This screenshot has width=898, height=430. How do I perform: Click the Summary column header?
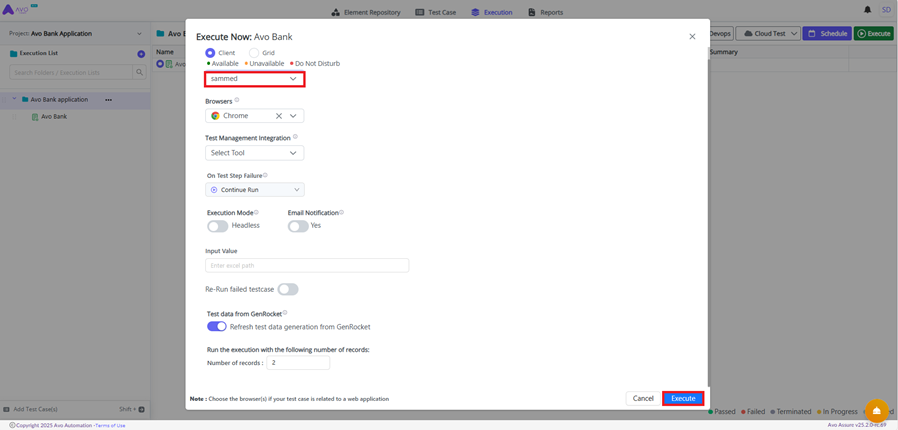coord(723,52)
